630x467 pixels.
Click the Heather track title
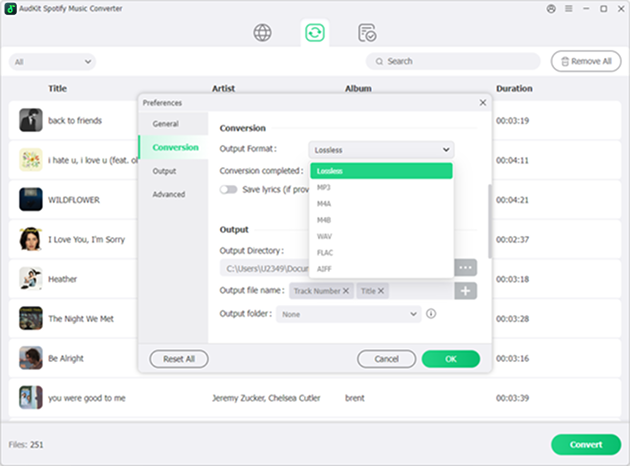[x=62, y=279]
